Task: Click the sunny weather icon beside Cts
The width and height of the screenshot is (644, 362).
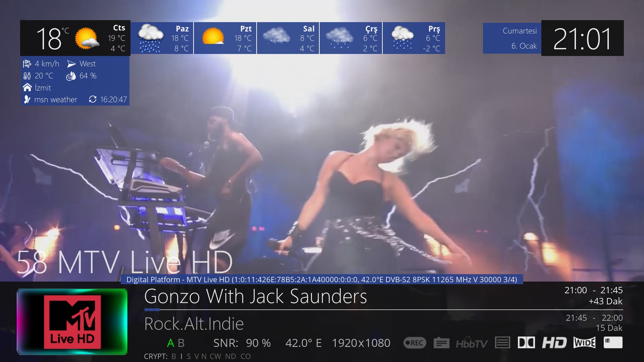Action: click(x=87, y=38)
